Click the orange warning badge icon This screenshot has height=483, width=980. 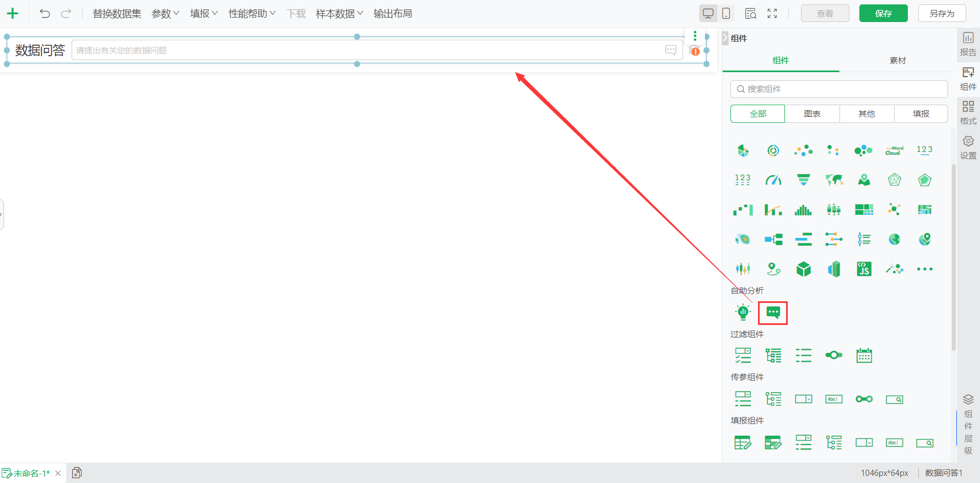695,51
